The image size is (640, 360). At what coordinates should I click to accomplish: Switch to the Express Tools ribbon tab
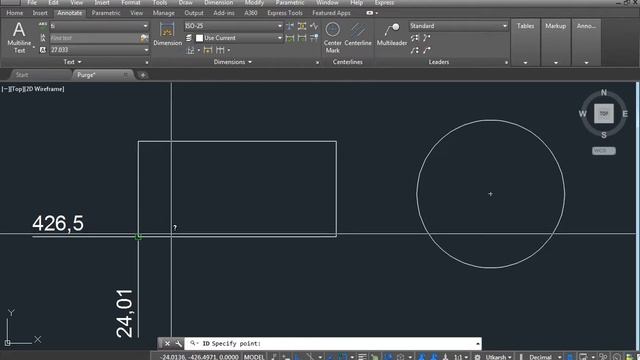click(x=285, y=13)
